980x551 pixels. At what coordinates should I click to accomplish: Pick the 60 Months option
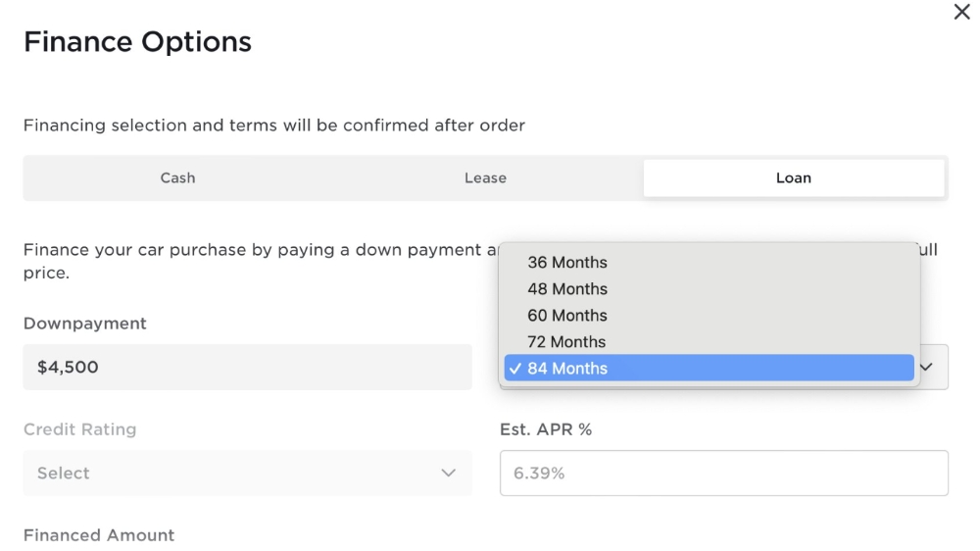(709, 316)
